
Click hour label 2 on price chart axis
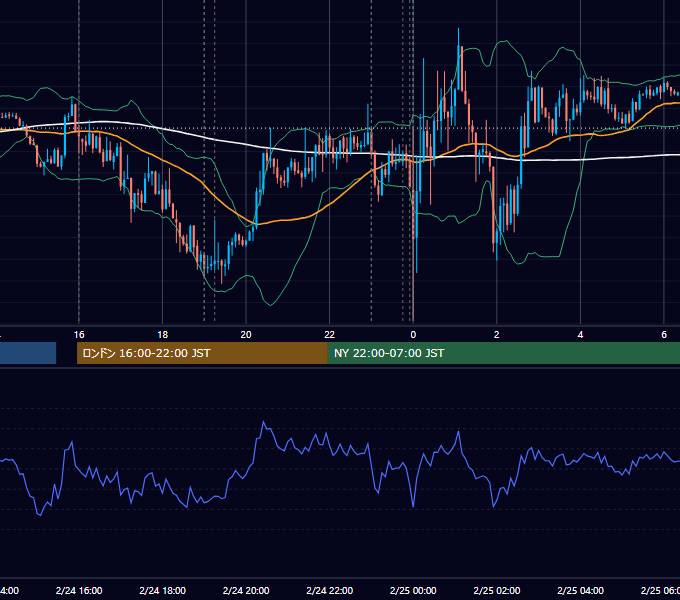pos(497,335)
